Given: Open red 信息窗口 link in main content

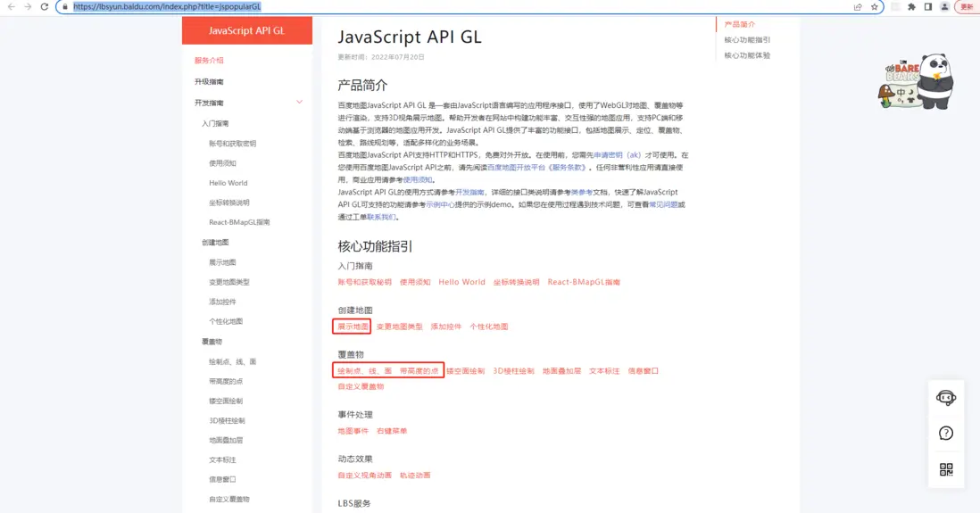Looking at the screenshot, I should [x=644, y=371].
